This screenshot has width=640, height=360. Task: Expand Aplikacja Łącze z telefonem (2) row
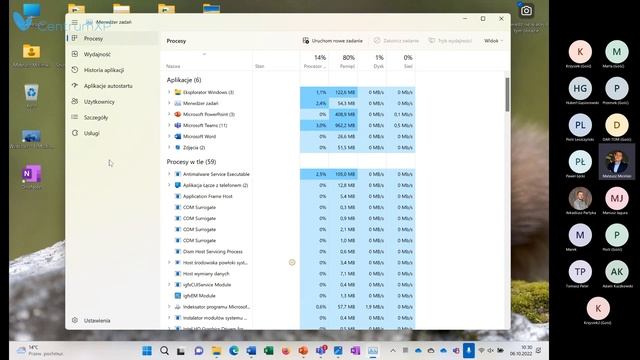[x=169, y=185]
